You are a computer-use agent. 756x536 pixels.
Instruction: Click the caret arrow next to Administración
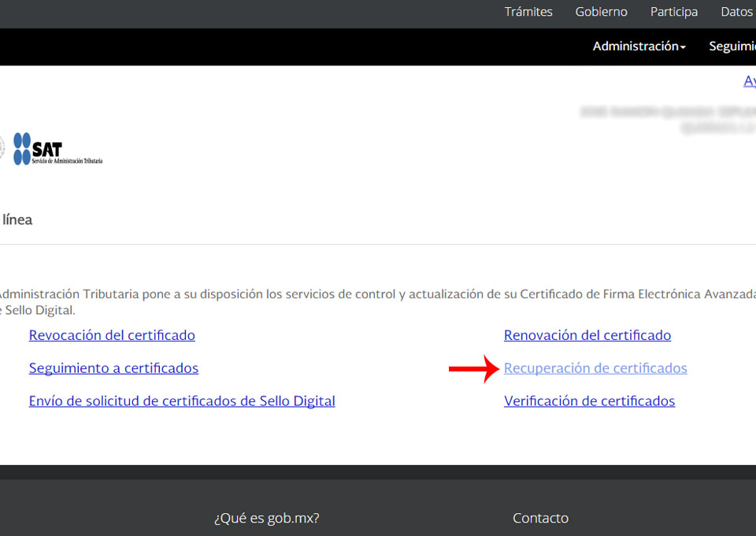[682, 46]
